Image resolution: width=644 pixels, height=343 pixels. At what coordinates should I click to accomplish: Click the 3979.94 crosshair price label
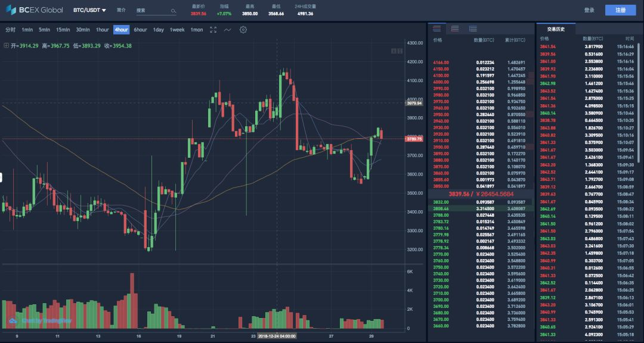(x=414, y=104)
